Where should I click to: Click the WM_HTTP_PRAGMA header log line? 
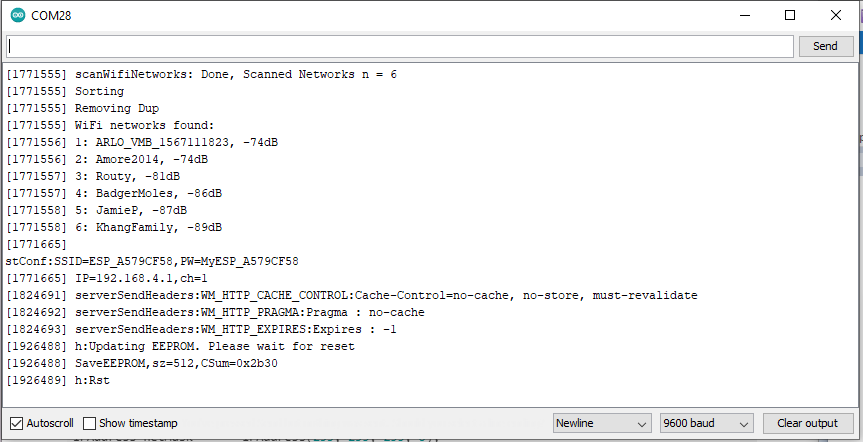215,313
